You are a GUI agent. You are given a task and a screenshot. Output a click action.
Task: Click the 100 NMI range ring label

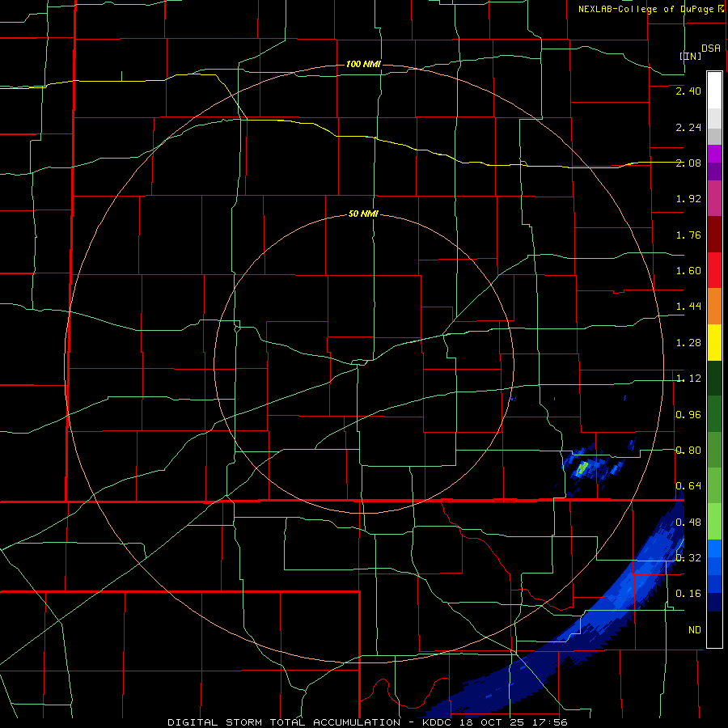point(363,64)
